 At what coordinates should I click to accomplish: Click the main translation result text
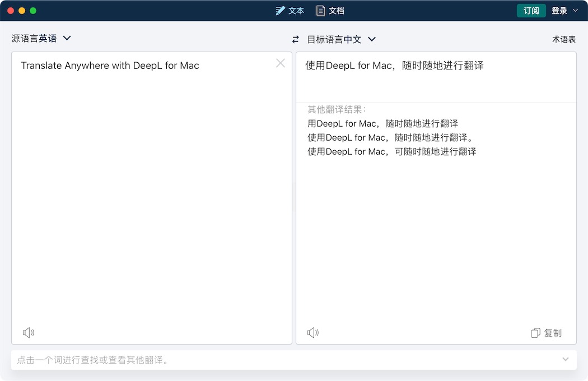click(394, 66)
